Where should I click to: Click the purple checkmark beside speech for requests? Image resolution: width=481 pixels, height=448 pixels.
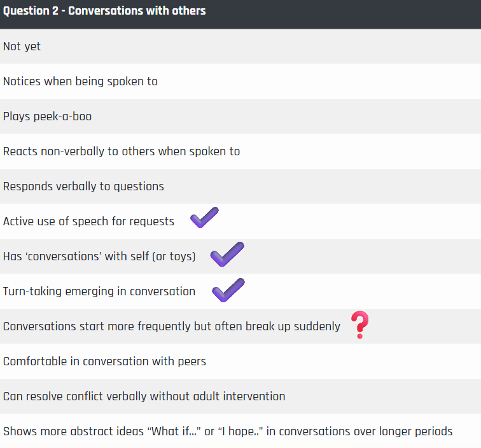[205, 217]
